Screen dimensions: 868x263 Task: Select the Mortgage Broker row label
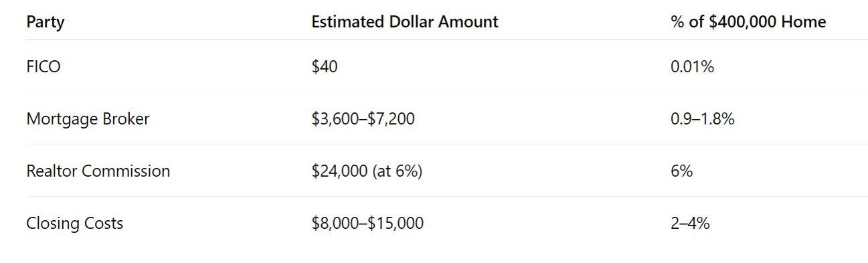pyautogui.click(x=88, y=119)
